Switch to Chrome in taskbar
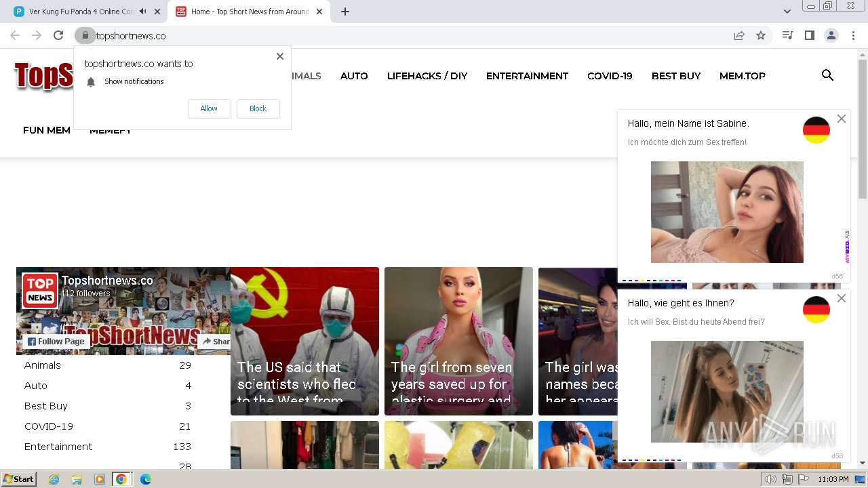The height and width of the screenshot is (488, 868). tap(121, 479)
